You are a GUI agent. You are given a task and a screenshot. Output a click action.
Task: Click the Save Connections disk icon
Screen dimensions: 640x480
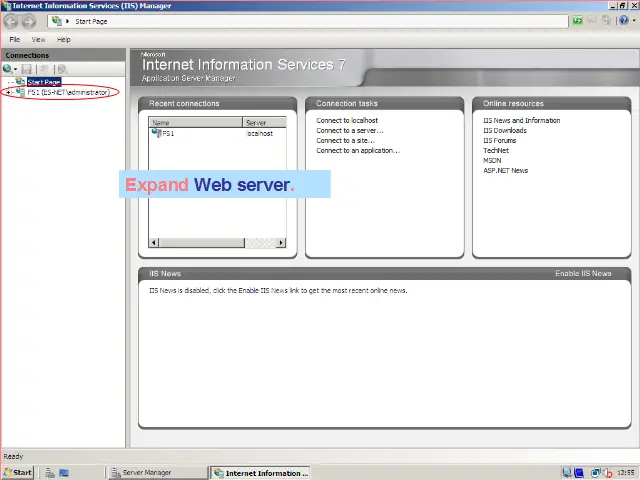click(27, 69)
